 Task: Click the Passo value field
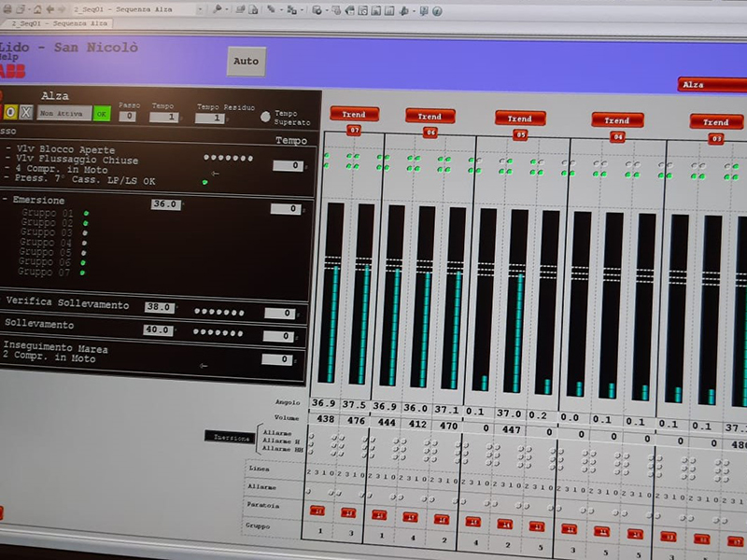click(127, 117)
